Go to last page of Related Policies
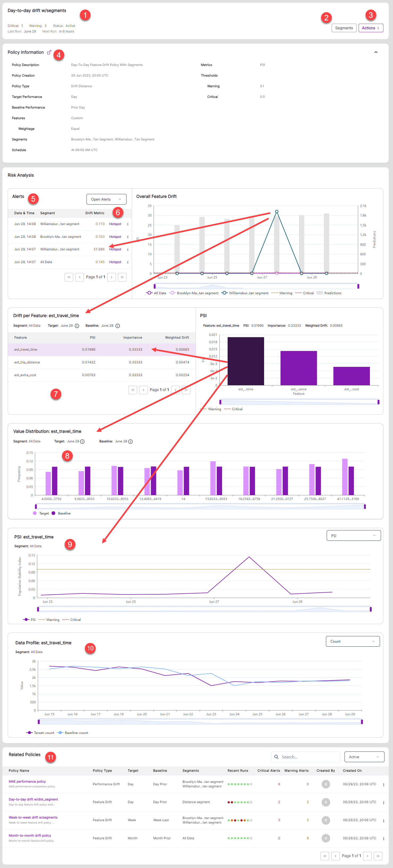Viewport: 393px width, 868px height. pos(378,856)
